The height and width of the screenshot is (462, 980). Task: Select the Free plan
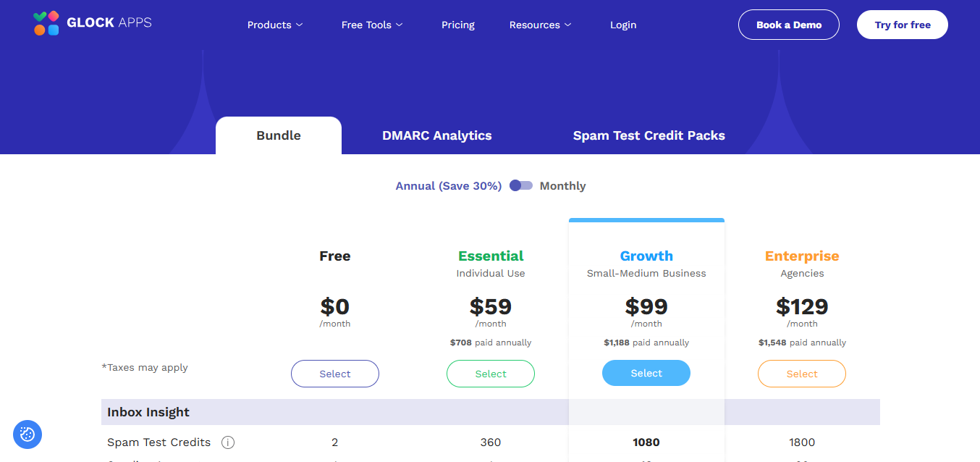click(334, 373)
